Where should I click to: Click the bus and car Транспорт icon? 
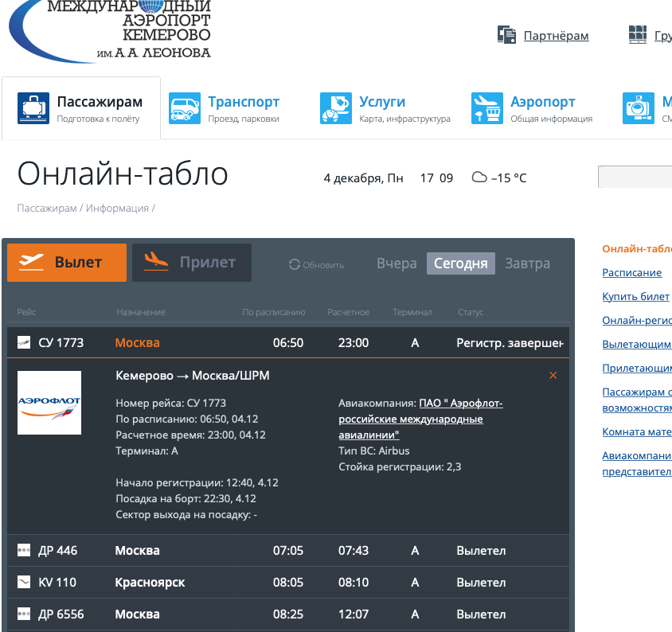[x=185, y=109]
